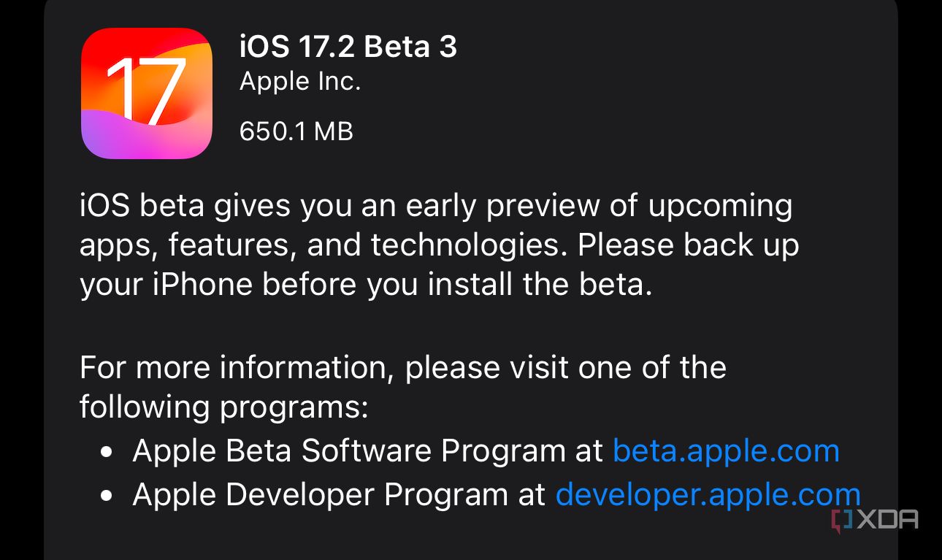
Task: Open the beta.apple.com link
Action: pyautogui.click(x=726, y=450)
